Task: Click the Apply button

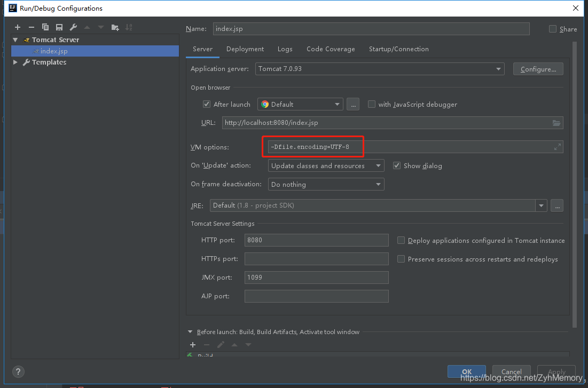Action: click(x=556, y=371)
